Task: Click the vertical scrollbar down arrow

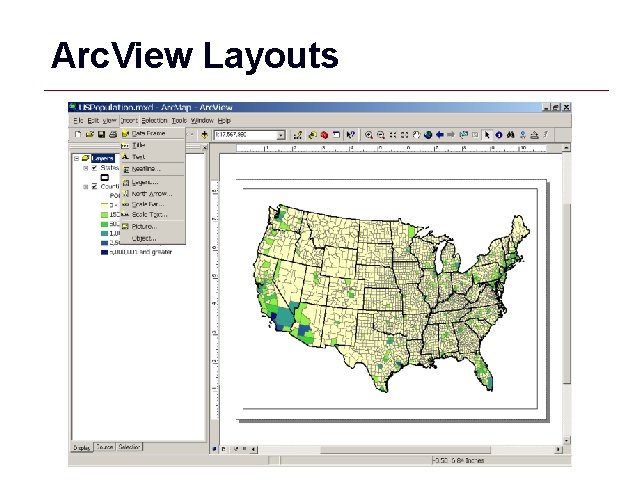Action: tap(567, 440)
